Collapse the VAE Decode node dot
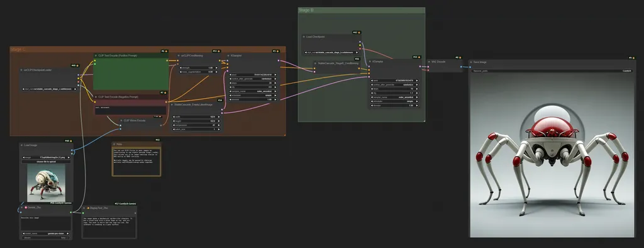 click(429, 62)
